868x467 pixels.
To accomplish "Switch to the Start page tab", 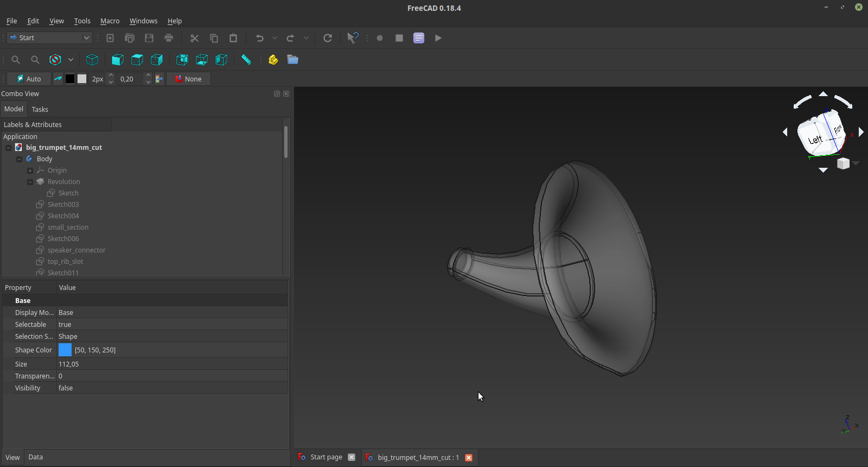I will pyautogui.click(x=326, y=457).
